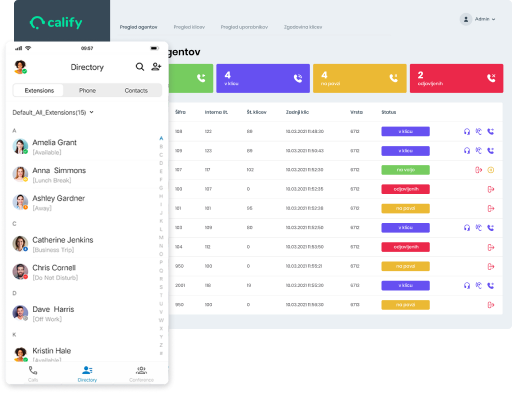The width and height of the screenshot is (512, 393).
Task: Click the phone icon on the green summary card
Action: point(201,78)
